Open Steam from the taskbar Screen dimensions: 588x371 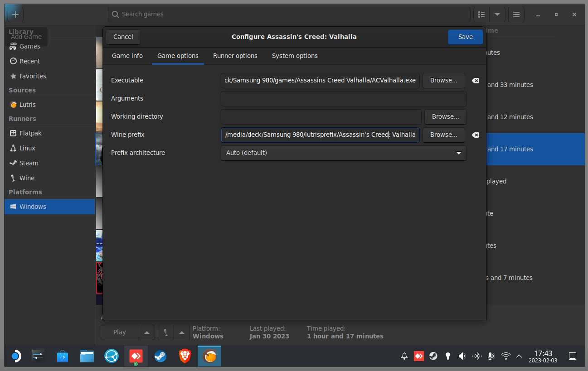point(160,357)
